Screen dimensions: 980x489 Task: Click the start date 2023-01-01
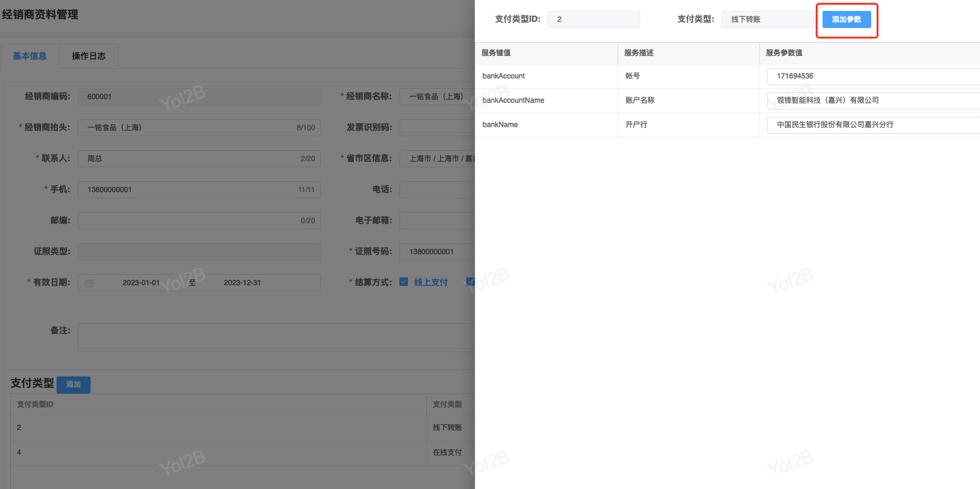141,283
